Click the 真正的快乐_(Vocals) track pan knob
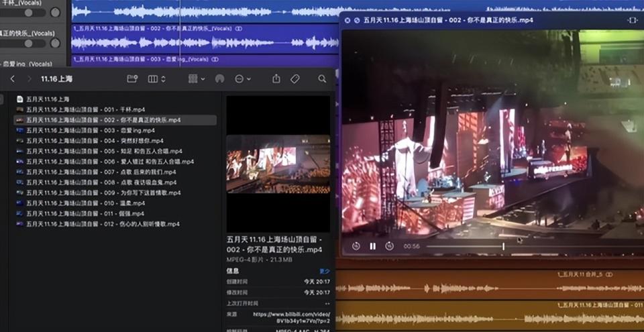This screenshot has width=644, height=332. (55, 43)
